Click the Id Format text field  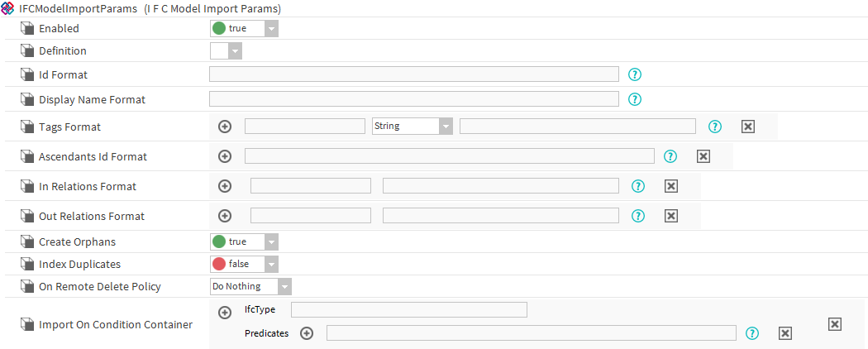pyautogui.click(x=413, y=74)
